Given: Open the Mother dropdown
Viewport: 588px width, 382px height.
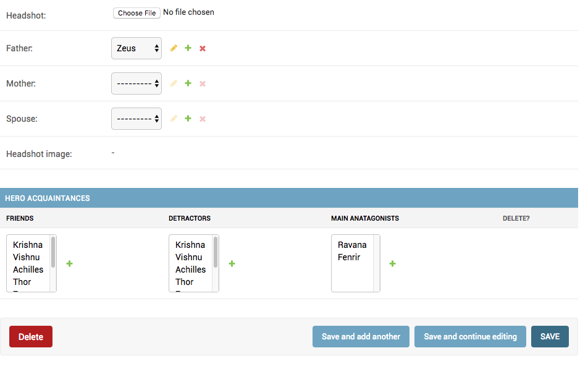Looking at the screenshot, I should click(136, 83).
